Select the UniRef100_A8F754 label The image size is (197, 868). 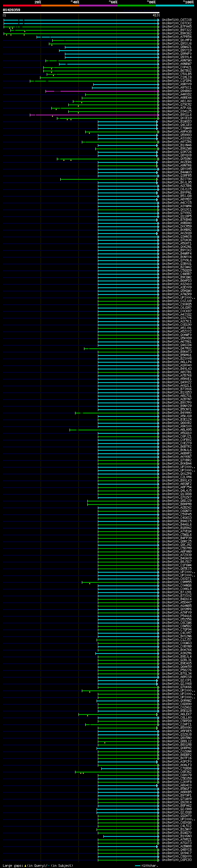click(177, 487)
